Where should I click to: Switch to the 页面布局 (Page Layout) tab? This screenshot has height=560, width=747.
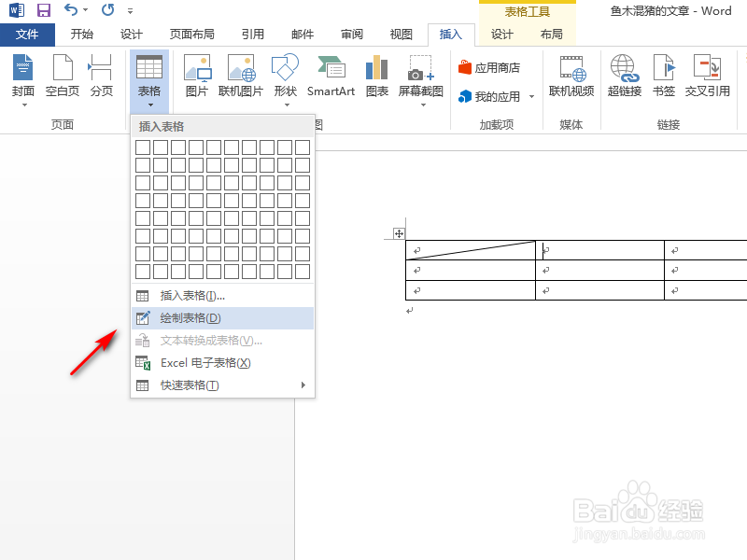click(x=192, y=35)
